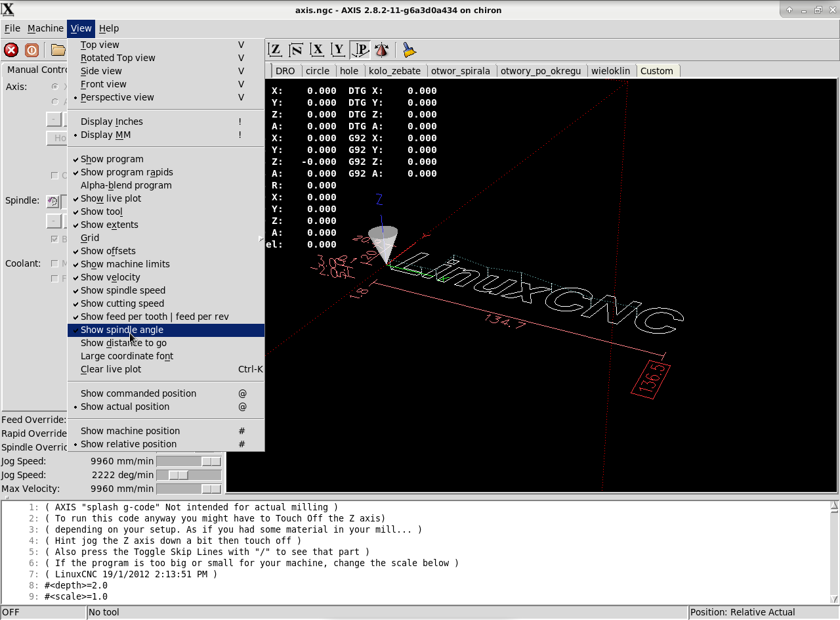Select G-code line 9 #<scale>=1.0
Image resolution: width=840 pixels, height=620 pixels.
coord(76,596)
